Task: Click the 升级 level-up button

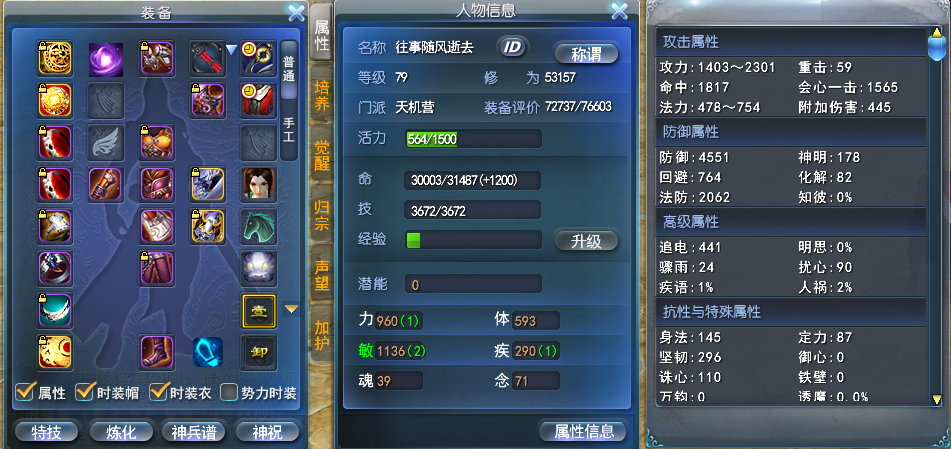Action: tap(586, 241)
